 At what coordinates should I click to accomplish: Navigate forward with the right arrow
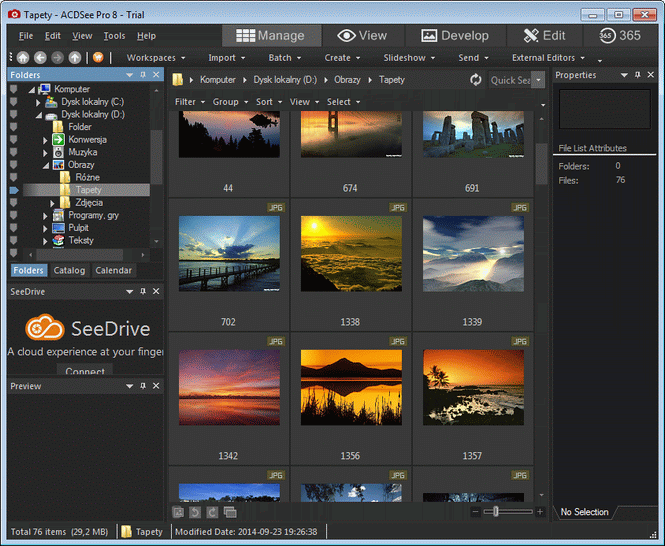58,57
